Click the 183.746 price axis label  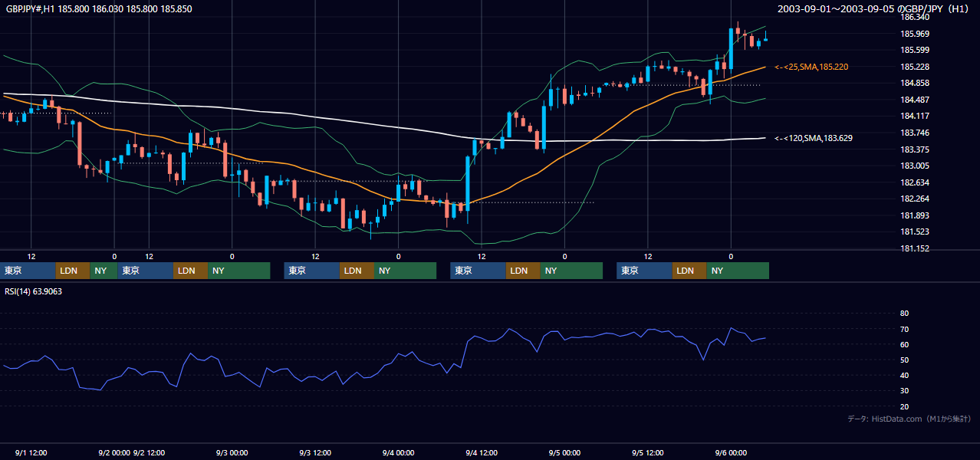point(915,133)
